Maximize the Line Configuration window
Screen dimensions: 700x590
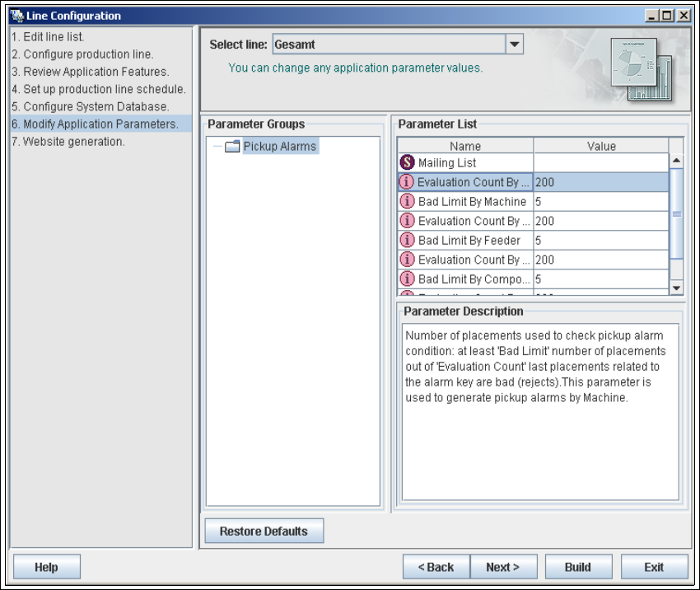(667, 16)
